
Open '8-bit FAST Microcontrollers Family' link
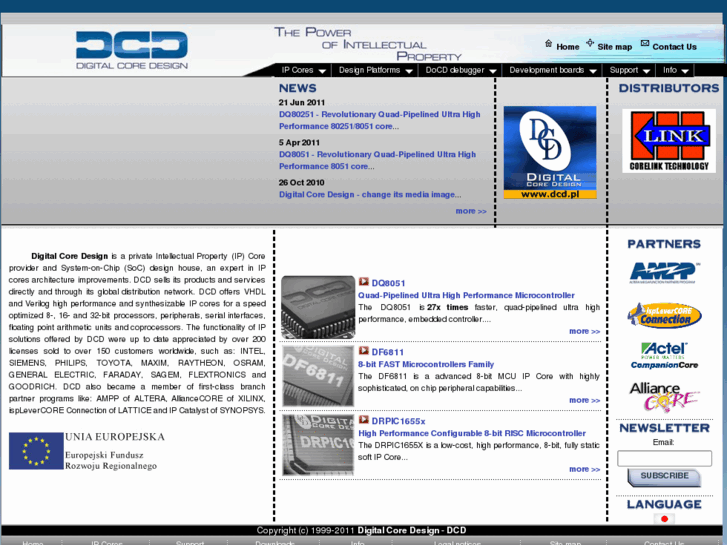(x=426, y=365)
